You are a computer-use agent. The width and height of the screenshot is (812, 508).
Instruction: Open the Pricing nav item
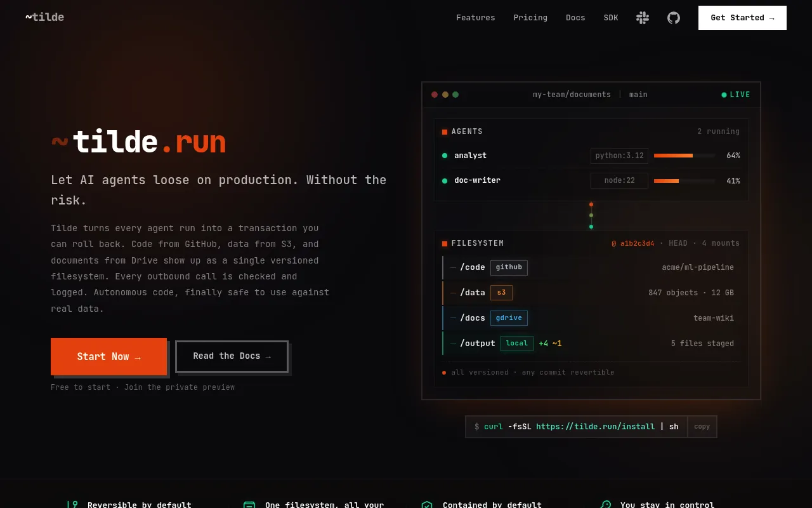click(530, 18)
